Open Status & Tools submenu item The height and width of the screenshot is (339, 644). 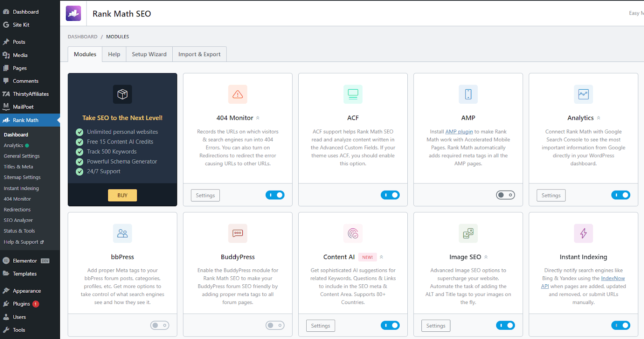19,231
